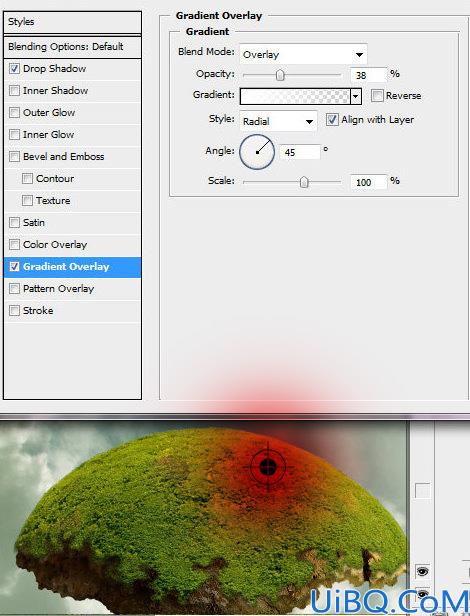Uncheck the Drop Shadow checkbox
This screenshot has width=470, height=616.
pyautogui.click(x=14, y=69)
